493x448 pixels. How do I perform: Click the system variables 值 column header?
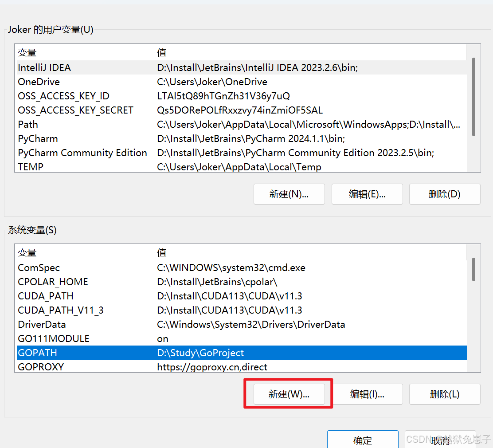click(x=310, y=253)
